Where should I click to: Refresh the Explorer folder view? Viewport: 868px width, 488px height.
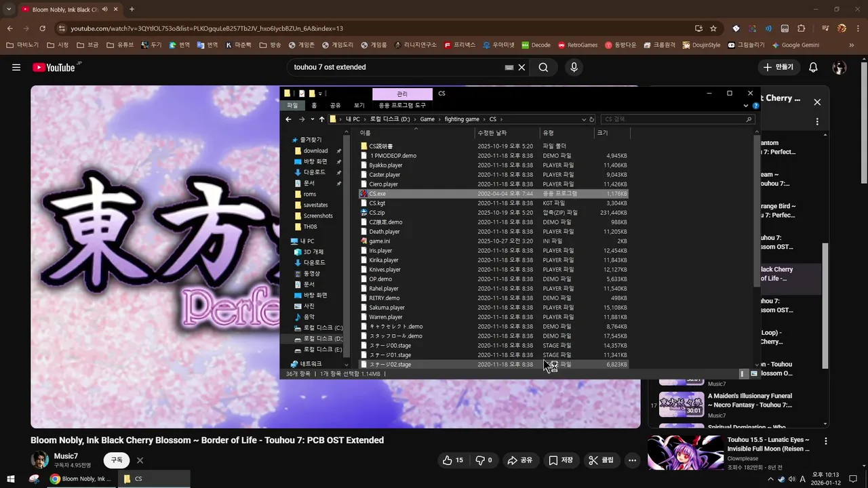click(591, 119)
